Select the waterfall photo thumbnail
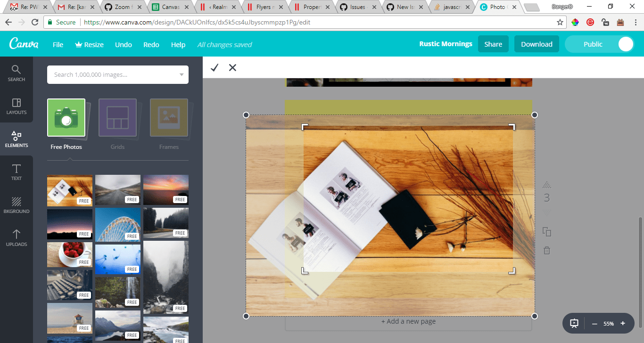The width and height of the screenshot is (644, 343). tap(118, 292)
